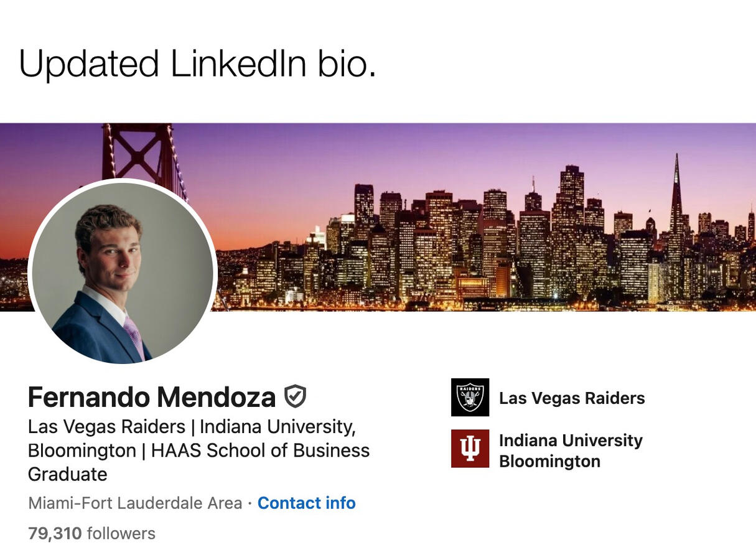Click the Miami-Fort Lauderdale Area location text
756x560 pixels.
(134, 503)
